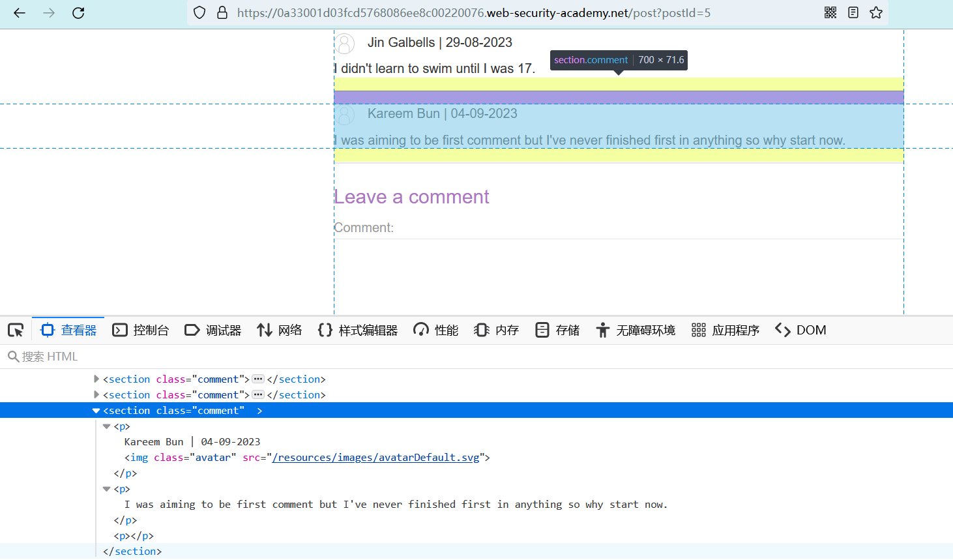Activate the element picker tool
Viewport: 953px width, 560px height.
pyautogui.click(x=16, y=331)
